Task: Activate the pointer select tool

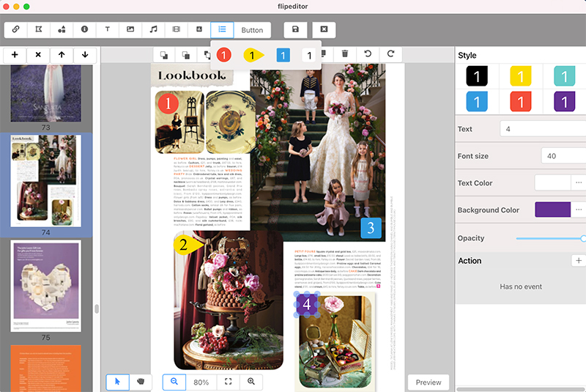Action: pyautogui.click(x=118, y=382)
